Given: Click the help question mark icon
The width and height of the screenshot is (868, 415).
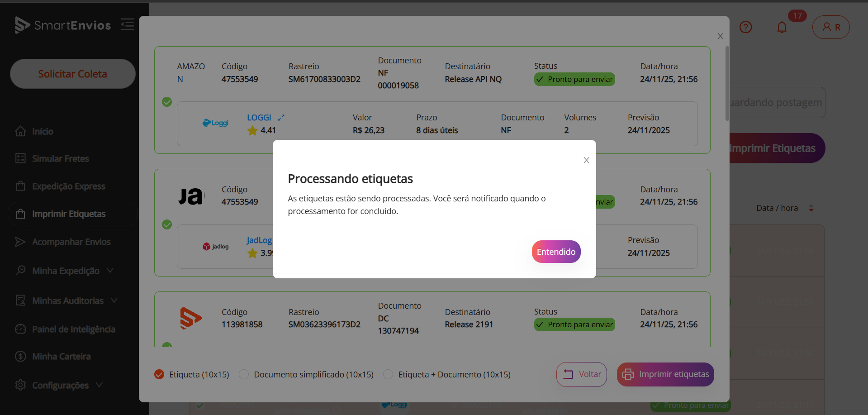Looking at the screenshot, I should tap(745, 27).
